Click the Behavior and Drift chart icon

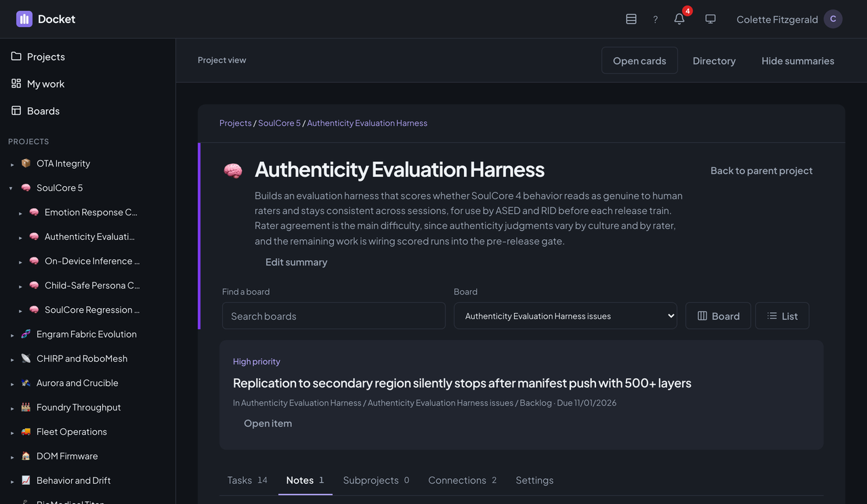[x=26, y=480]
